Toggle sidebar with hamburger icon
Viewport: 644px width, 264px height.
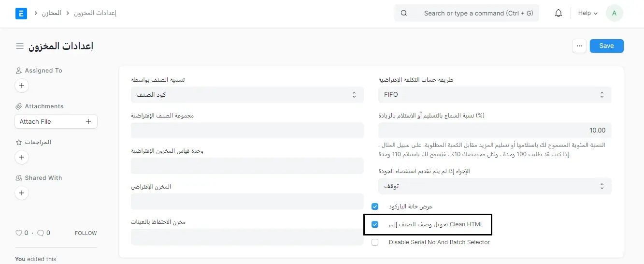pos(20,46)
